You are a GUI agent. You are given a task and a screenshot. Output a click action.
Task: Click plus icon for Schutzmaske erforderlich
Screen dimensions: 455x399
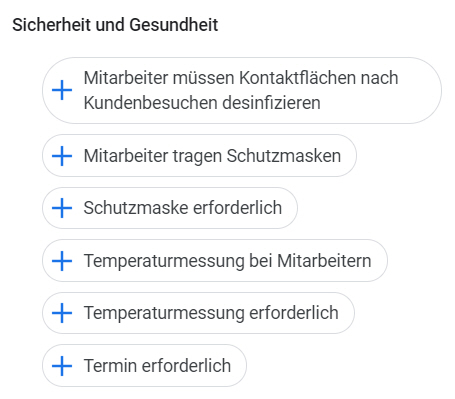click(62, 208)
